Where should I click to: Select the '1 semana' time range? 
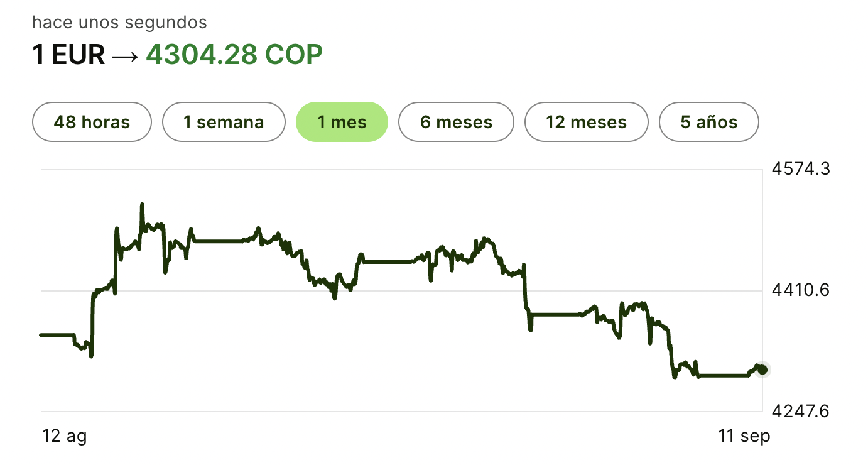[x=224, y=122]
